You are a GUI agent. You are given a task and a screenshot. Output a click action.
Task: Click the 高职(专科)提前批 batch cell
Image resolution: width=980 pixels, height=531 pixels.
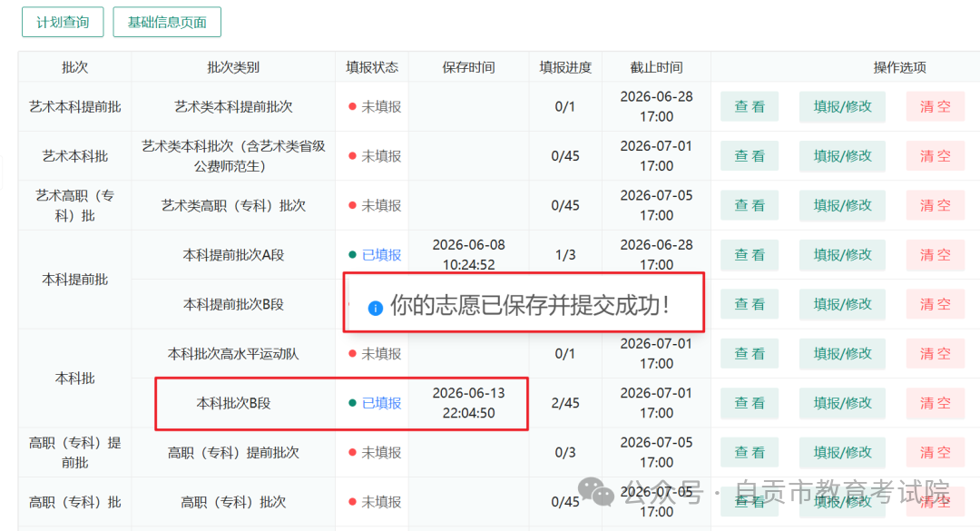75,452
